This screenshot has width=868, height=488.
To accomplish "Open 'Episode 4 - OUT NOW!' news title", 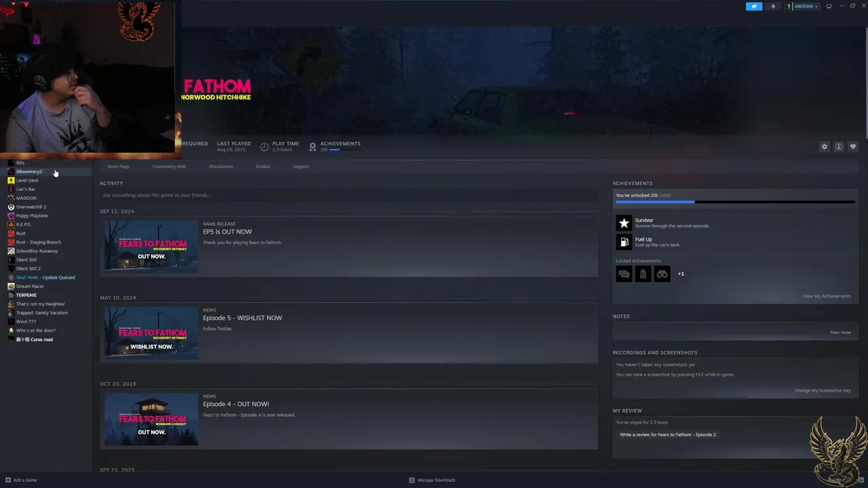I will (x=235, y=404).
